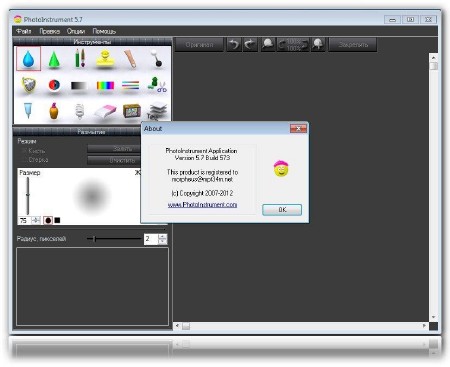
Task: Select the Стерка mode radio button
Action: (x=24, y=160)
